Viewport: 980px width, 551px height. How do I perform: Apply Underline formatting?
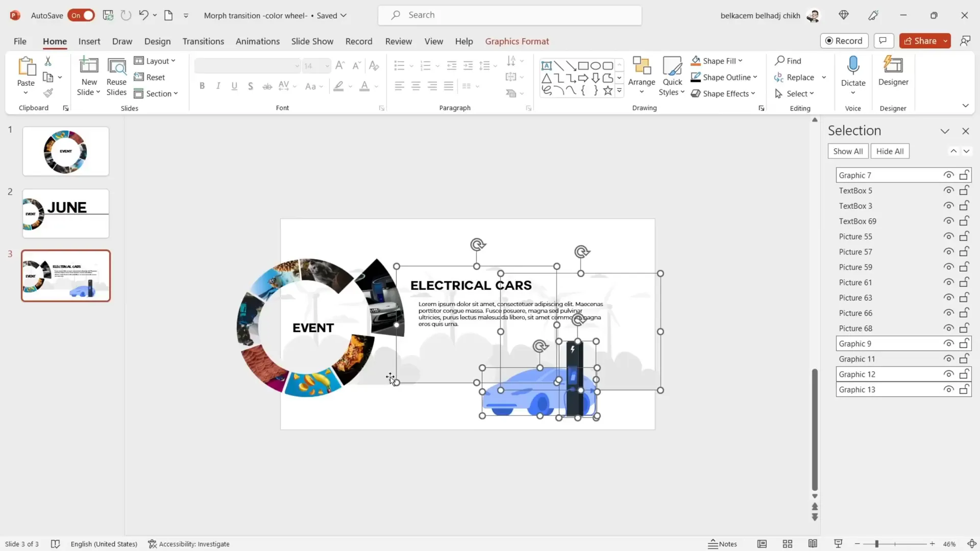[x=234, y=86]
